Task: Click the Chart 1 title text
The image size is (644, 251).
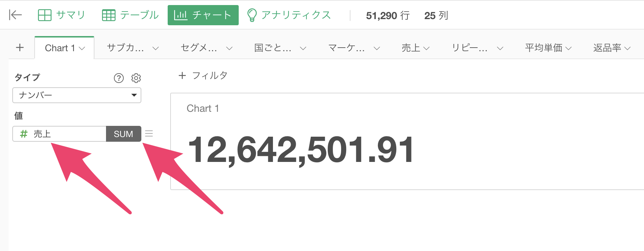Action: pos(203,109)
